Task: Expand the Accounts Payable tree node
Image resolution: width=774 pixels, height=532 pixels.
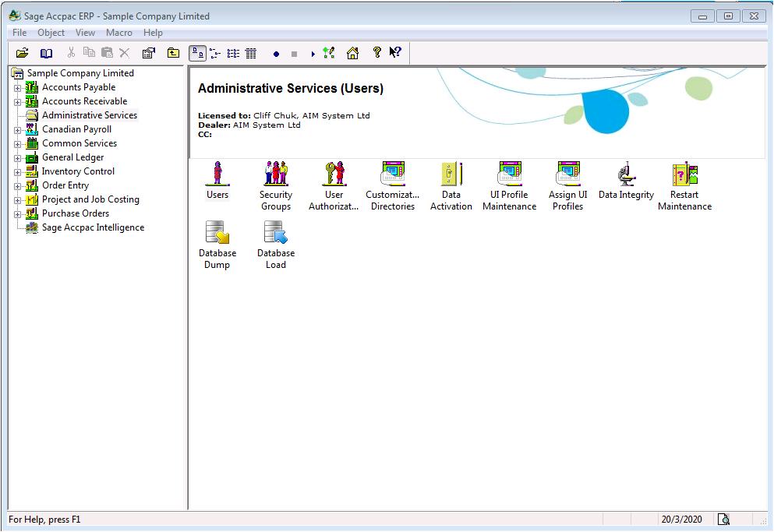Action: [x=17, y=88]
